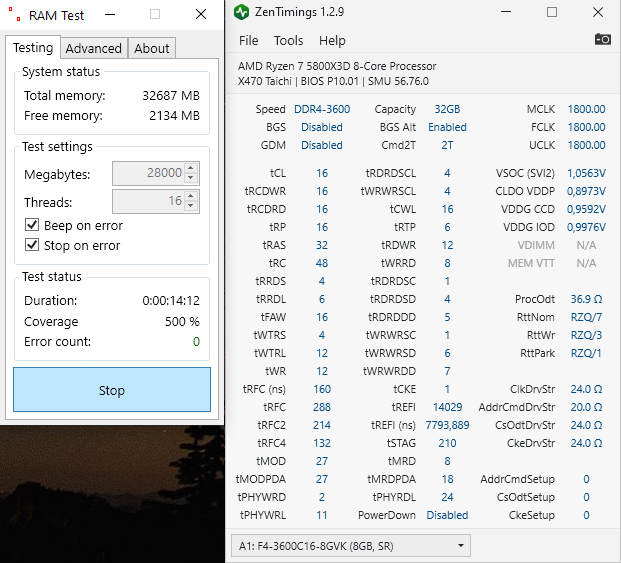The width and height of the screenshot is (621, 563).
Task: Click the ProcOdt 36.9 Ω value
Action: tap(586, 299)
